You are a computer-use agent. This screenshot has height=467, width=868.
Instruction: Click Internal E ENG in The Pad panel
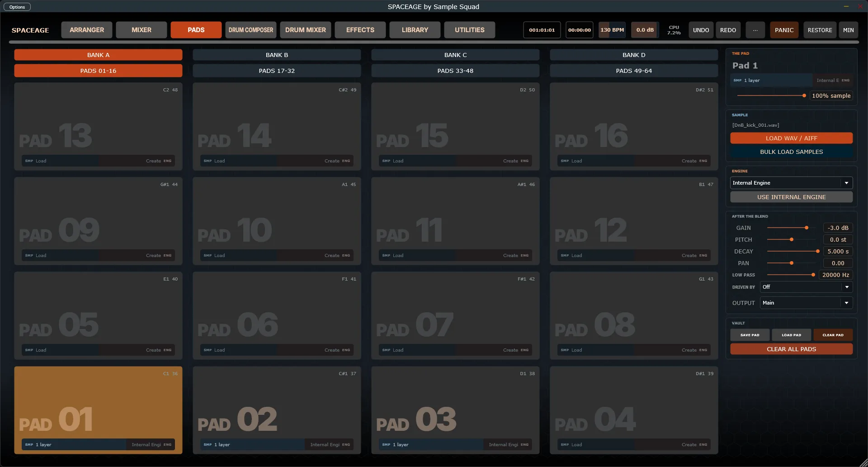click(x=833, y=80)
